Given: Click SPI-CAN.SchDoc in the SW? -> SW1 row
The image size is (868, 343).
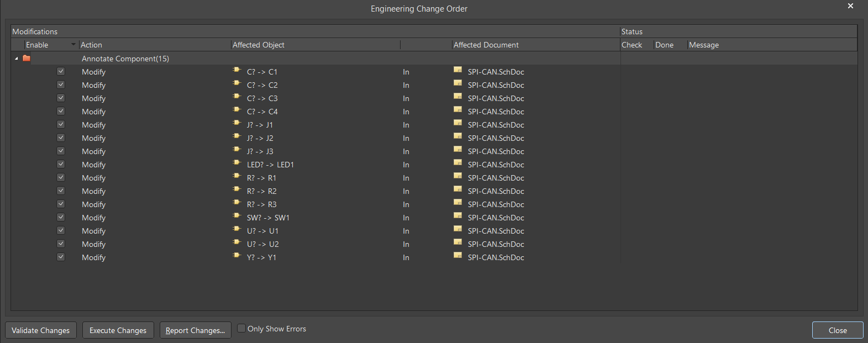Looking at the screenshot, I should pyautogui.click(x=496, y=218).
